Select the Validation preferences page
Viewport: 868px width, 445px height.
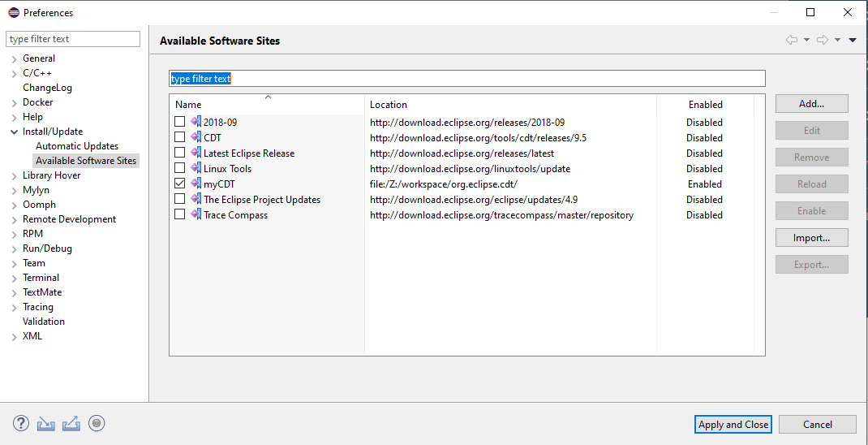tap(44, 322)
